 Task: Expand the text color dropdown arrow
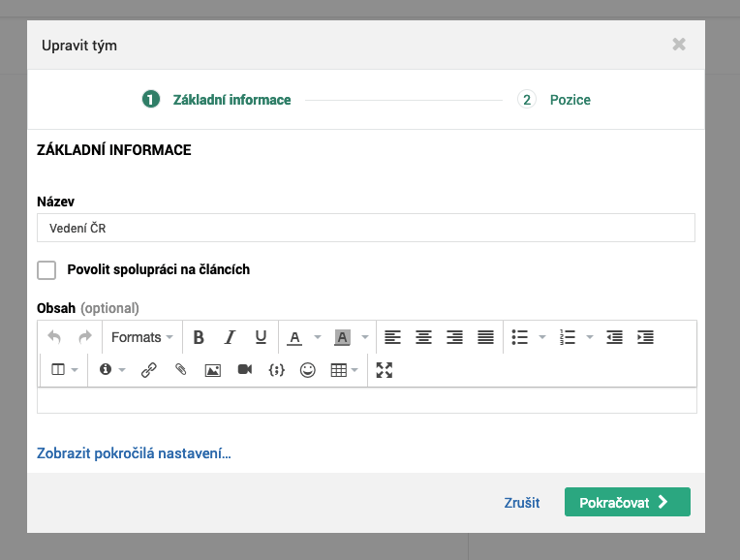[318, 337]
